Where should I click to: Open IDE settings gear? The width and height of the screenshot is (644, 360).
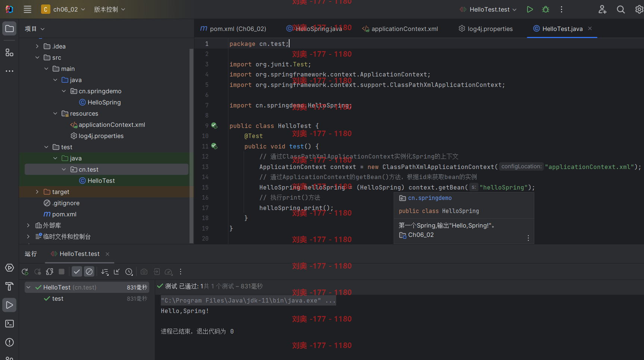click(x=639, y=9)
